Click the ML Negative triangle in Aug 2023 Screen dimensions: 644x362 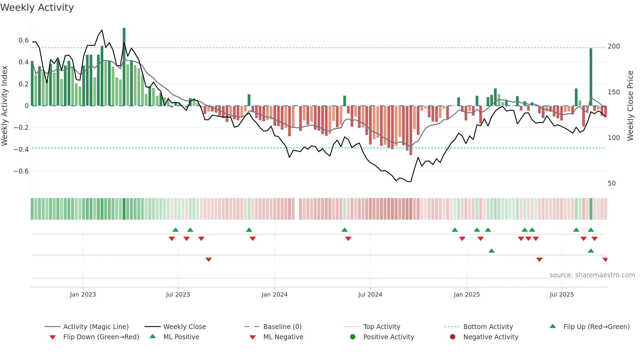pos(208,260)
